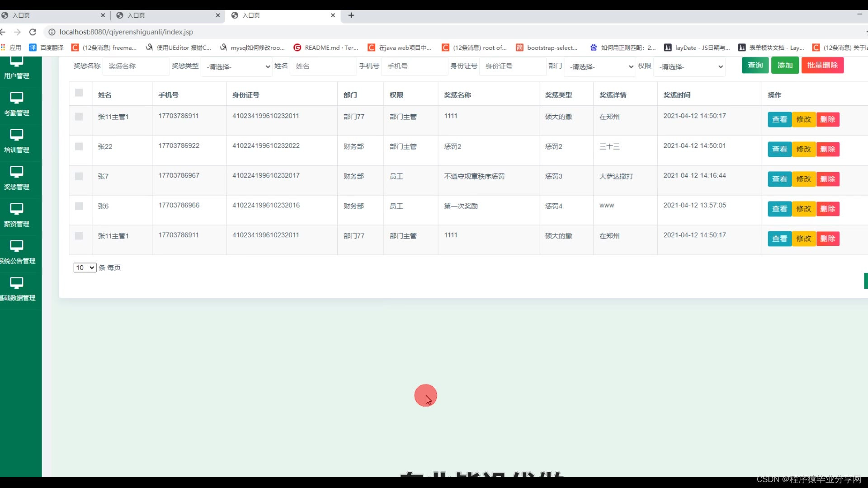Open 基础数据管理 sidebar monitor icon

[x=16, y=283]
